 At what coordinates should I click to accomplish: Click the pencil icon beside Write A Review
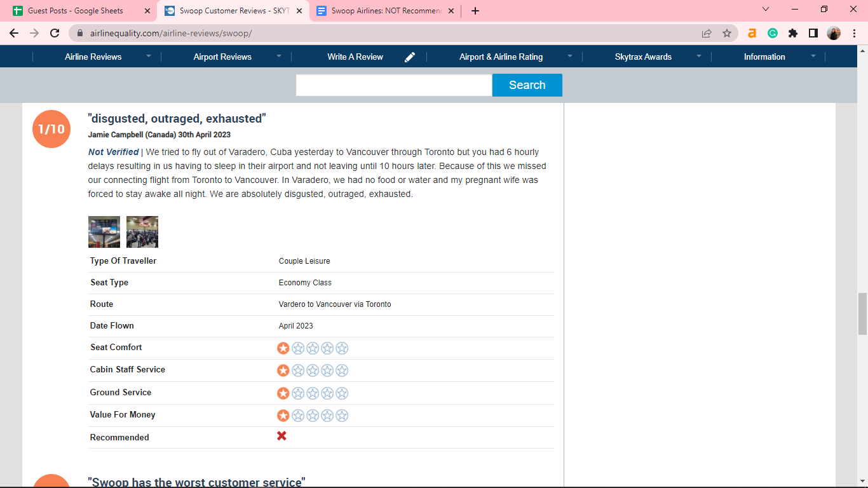pyautogui.click(x=410, y=57)
